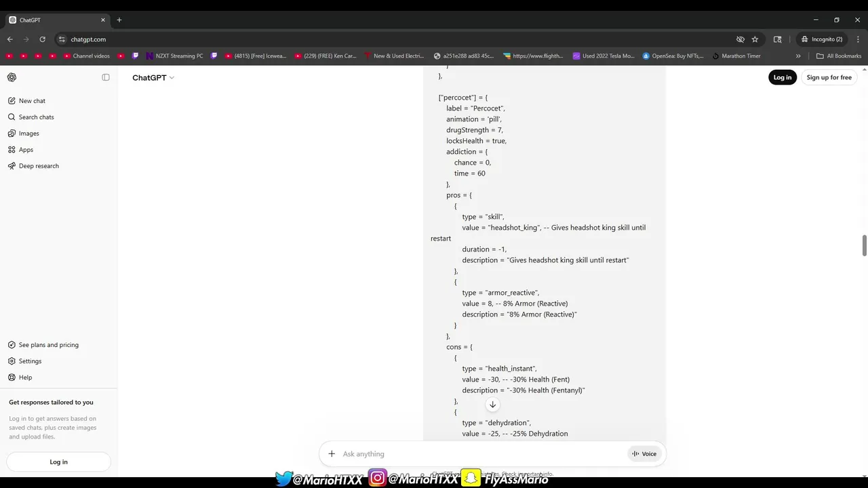Click code line type = "armor_reactive"
The height and width of the screenshot is (488, 868).
tap(501, 293)
